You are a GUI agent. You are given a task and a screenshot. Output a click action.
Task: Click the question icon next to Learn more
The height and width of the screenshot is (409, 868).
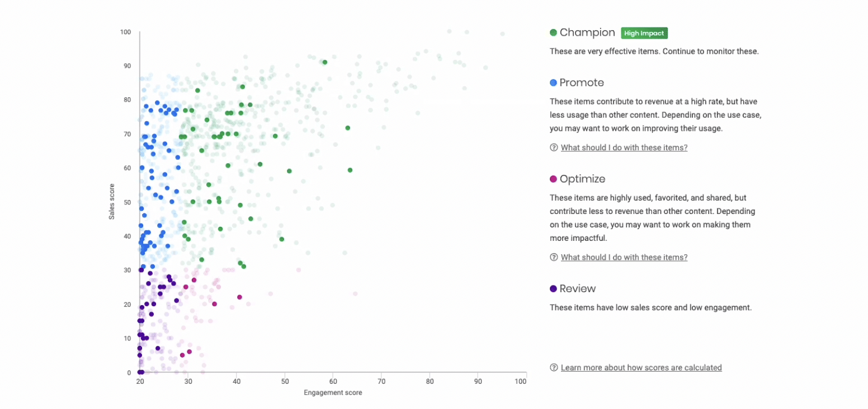[x=554, y=368]
